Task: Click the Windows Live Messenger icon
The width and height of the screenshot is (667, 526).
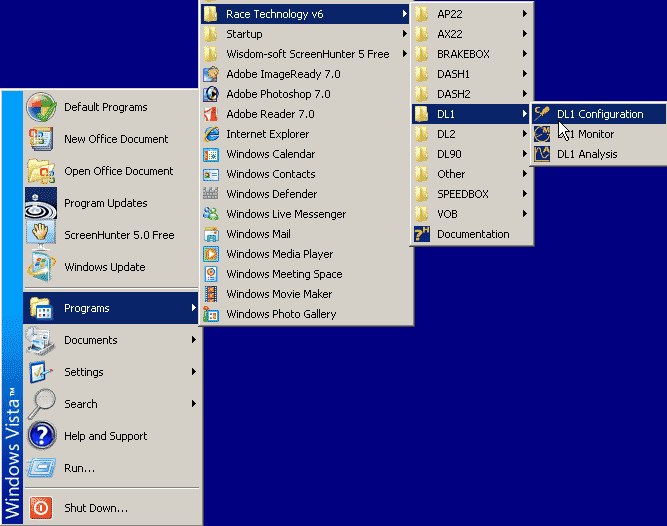Action: point(211,214)
